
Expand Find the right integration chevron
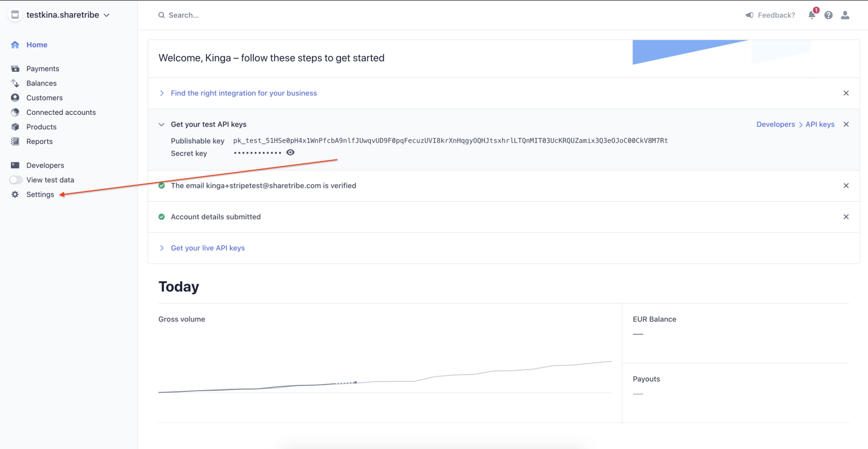(x=161, y=94)
